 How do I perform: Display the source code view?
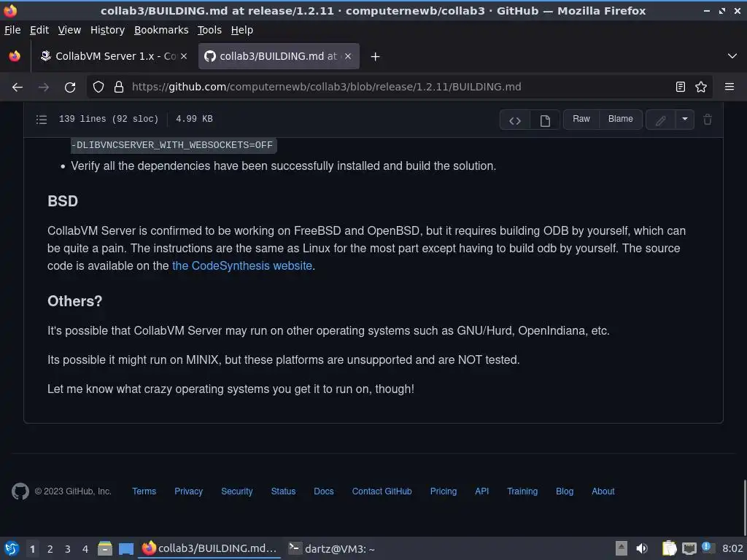pyautogui.click(x=514, y=120)
